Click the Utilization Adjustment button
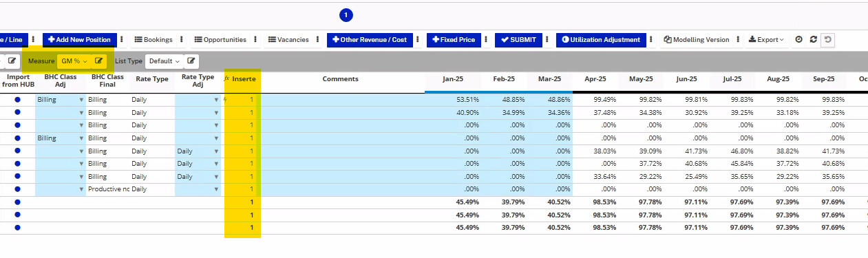 coord(601,40)
